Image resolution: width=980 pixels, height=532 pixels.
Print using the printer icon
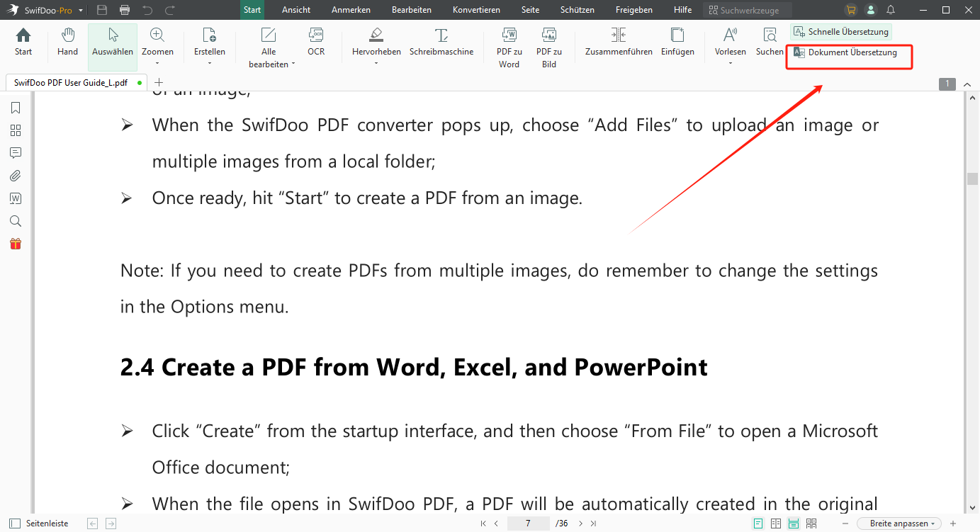point(125,10)
